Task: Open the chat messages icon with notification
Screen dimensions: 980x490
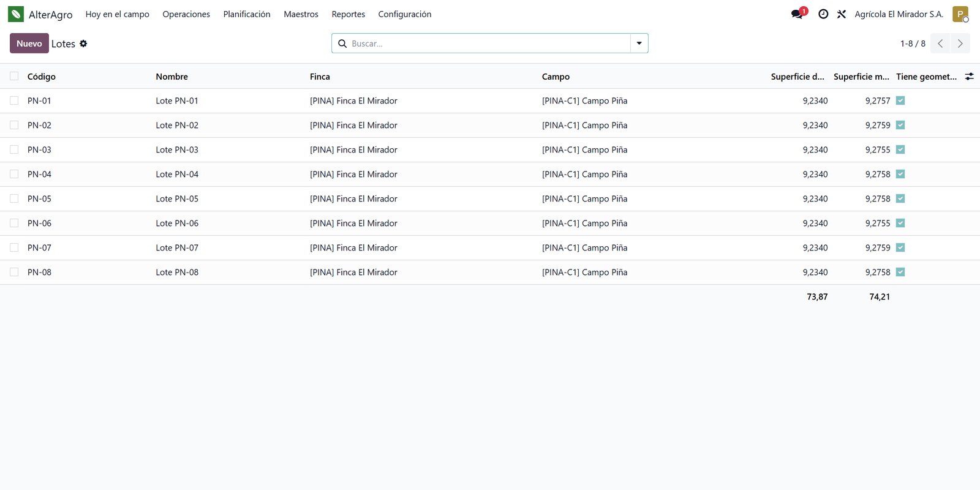Action: (797, 13)
